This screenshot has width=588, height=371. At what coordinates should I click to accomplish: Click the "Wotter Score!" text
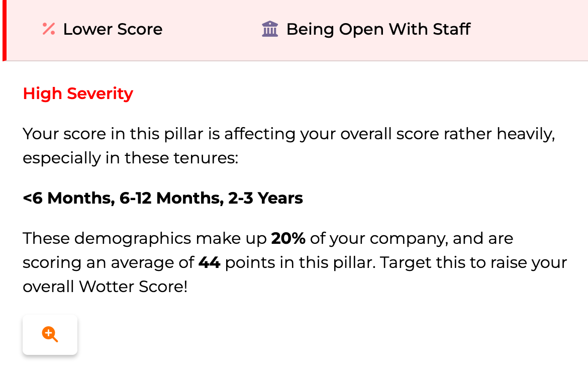tap(133, 287)
